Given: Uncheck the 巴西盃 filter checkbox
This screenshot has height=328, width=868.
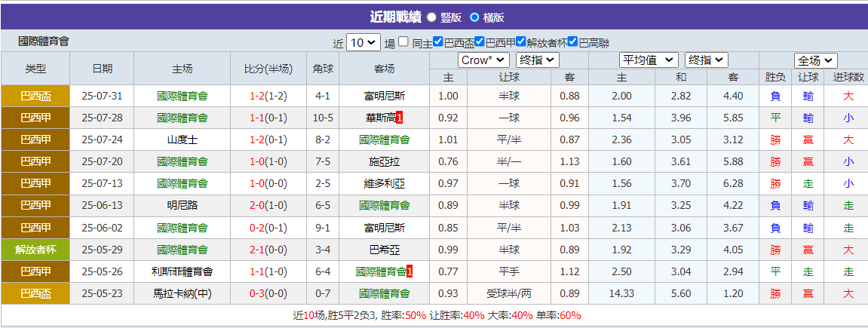Looking at the screenshot, I should click(x=438, y=42).
